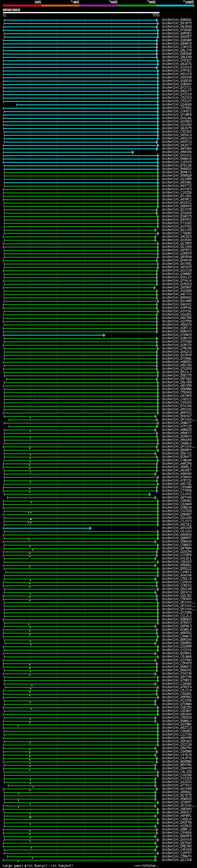Click hit label UniRef100_O78327
This screenshot has height=868, width=197.
(x=176, y=61)
